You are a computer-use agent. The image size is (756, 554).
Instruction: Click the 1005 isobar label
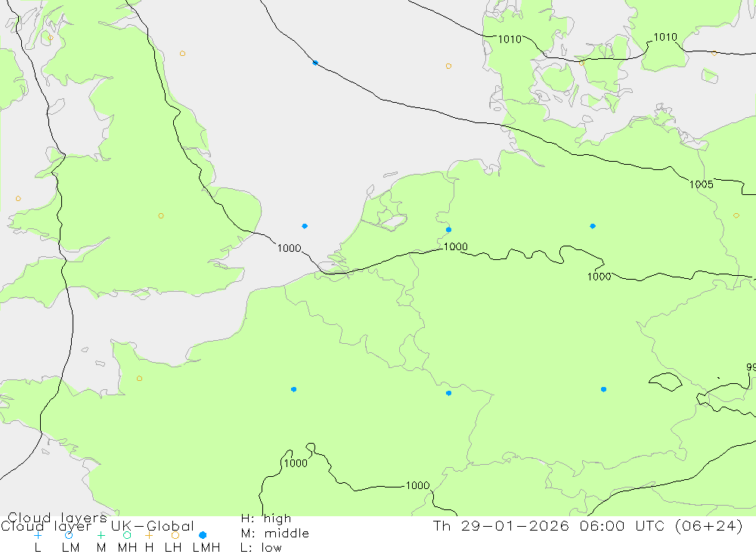coord(701,184)
